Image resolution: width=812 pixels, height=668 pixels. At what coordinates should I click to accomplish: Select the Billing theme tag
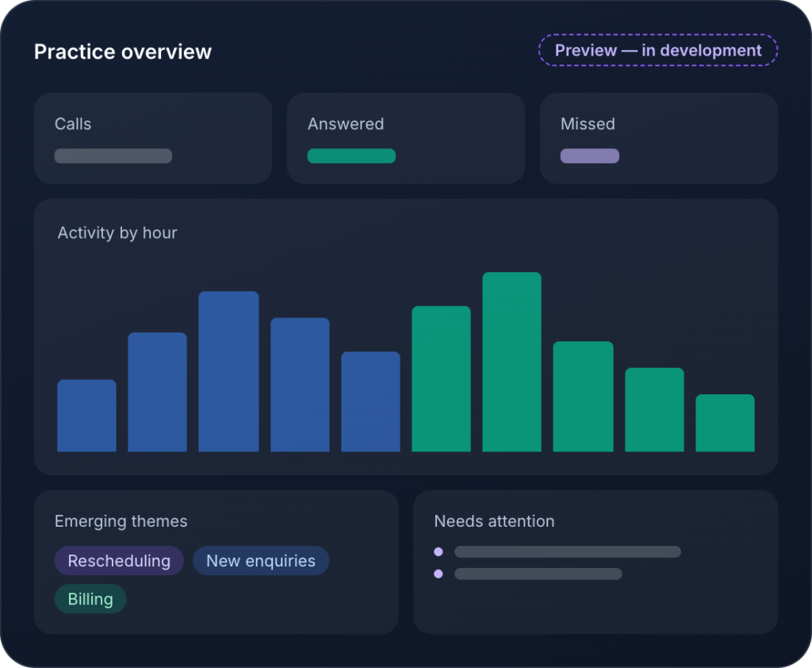[90, 599]
